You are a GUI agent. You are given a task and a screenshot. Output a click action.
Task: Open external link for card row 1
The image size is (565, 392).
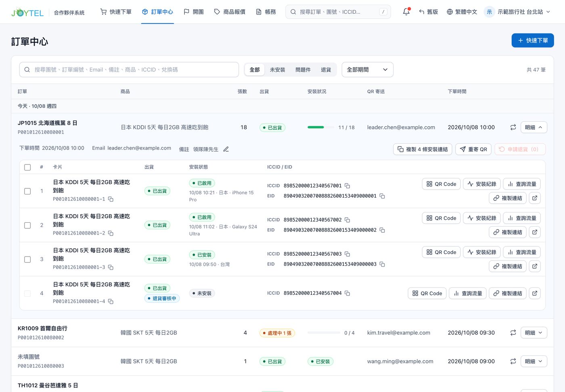[535, 198]
